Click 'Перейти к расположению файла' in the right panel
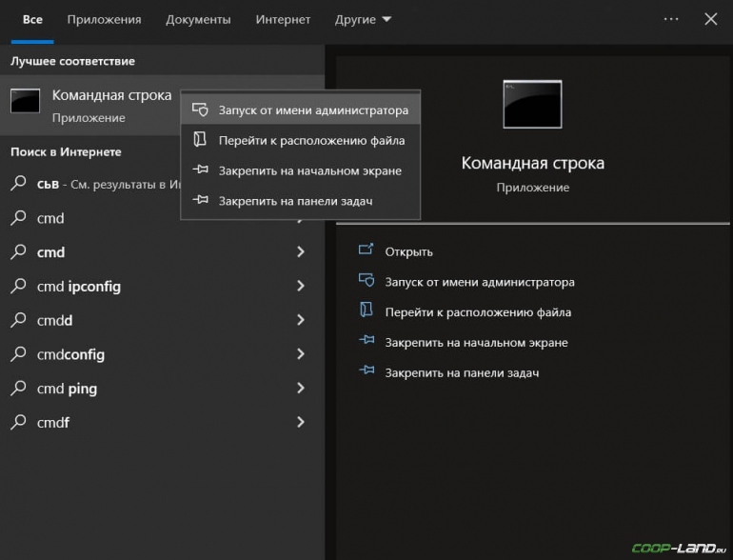The width and height of the screenshot is (733, 560). coord(478,312)
